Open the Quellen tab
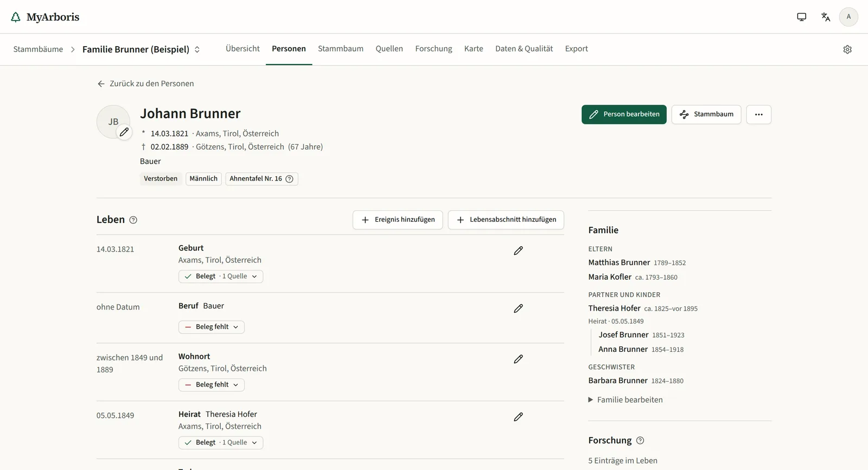Image resolution: width=868 pixels, height=470 pixels. [389, 49]
